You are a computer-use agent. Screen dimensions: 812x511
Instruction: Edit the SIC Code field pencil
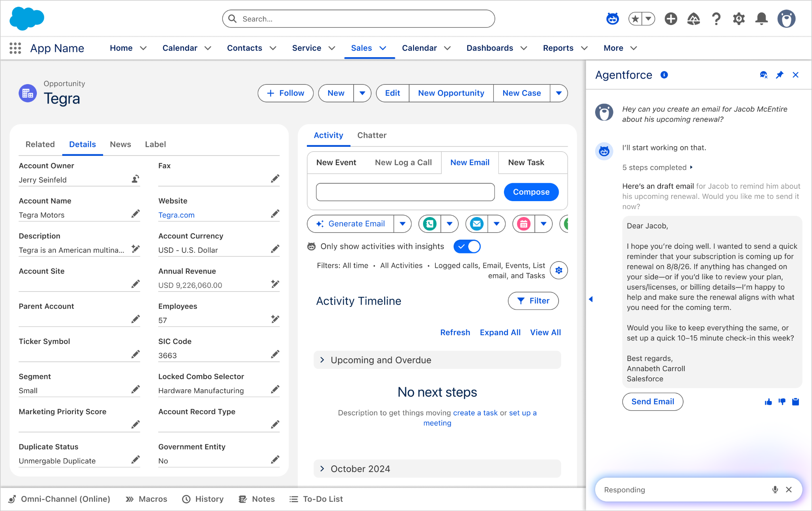(x=275, y=354)
